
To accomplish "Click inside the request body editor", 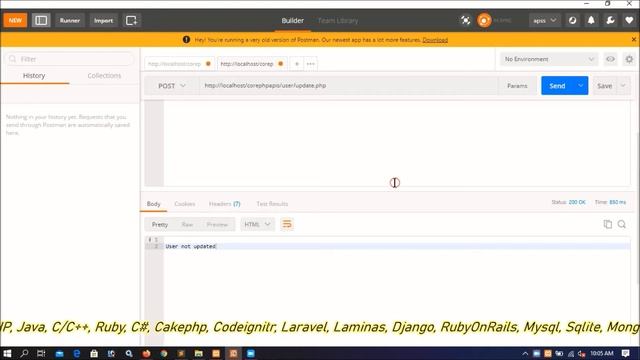I will point(397,143).
